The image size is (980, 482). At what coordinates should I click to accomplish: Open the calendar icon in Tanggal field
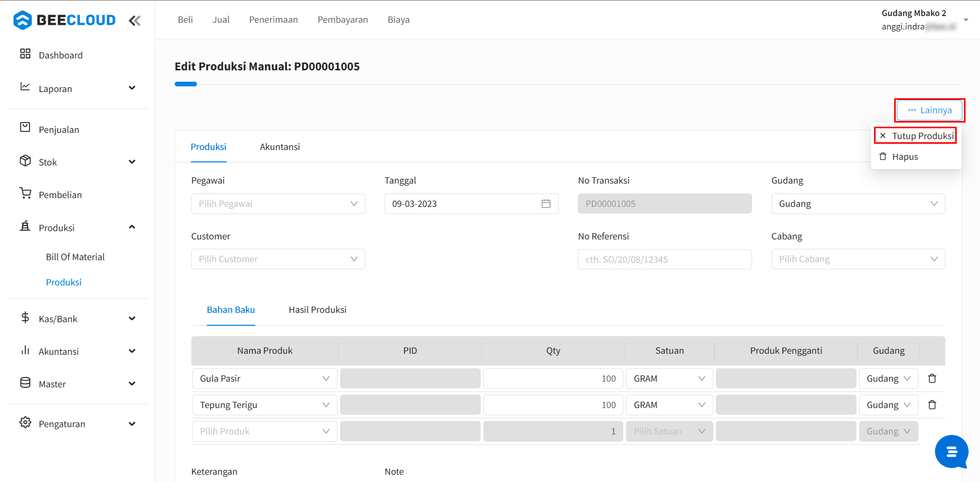pos(546,204)
